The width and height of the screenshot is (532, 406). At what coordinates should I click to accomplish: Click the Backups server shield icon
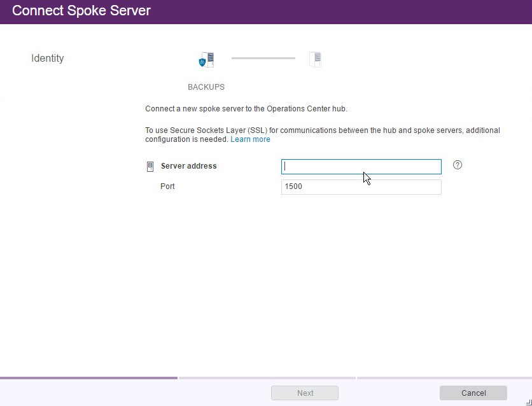click(206, 60)
